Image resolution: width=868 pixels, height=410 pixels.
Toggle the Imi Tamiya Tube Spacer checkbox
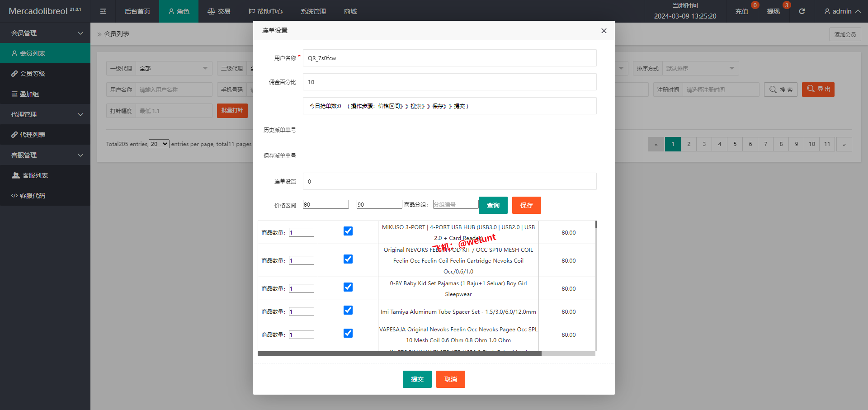point(348,311)
